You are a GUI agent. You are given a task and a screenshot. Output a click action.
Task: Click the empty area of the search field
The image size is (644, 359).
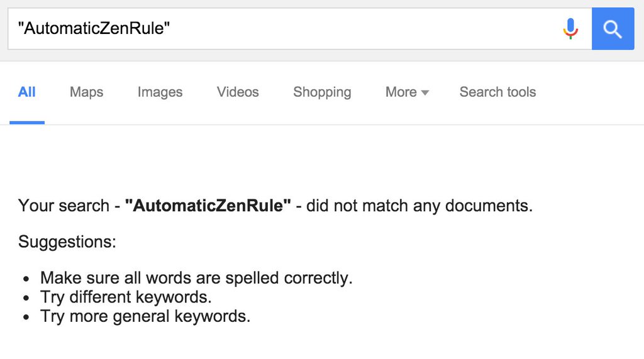pos(362,29)
